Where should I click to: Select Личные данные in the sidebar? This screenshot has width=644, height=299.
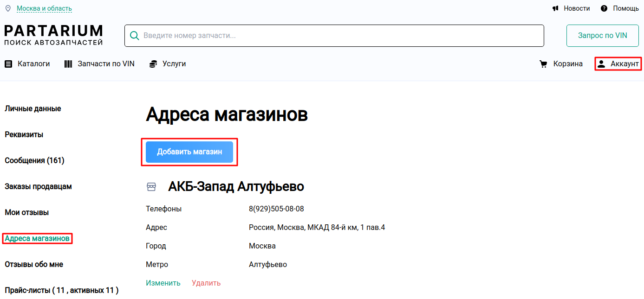[x=33, y=108]
